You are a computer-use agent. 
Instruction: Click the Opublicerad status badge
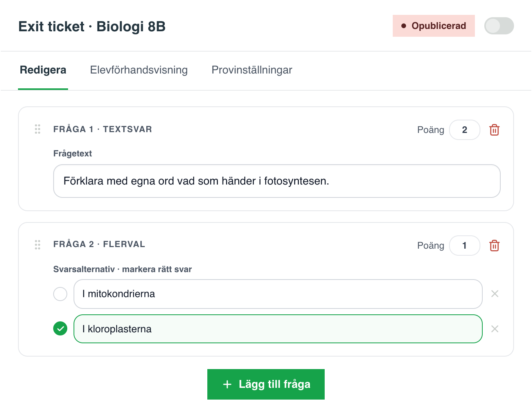[x=434, y=26]
